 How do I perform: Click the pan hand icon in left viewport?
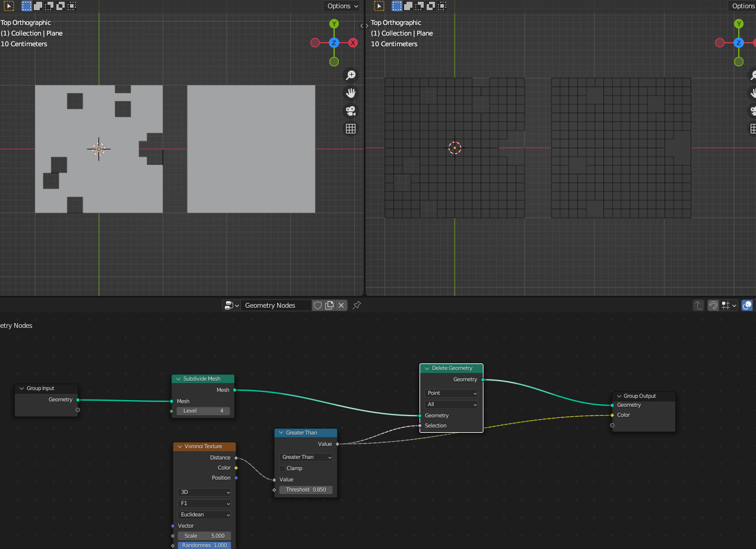coord(351,92)
